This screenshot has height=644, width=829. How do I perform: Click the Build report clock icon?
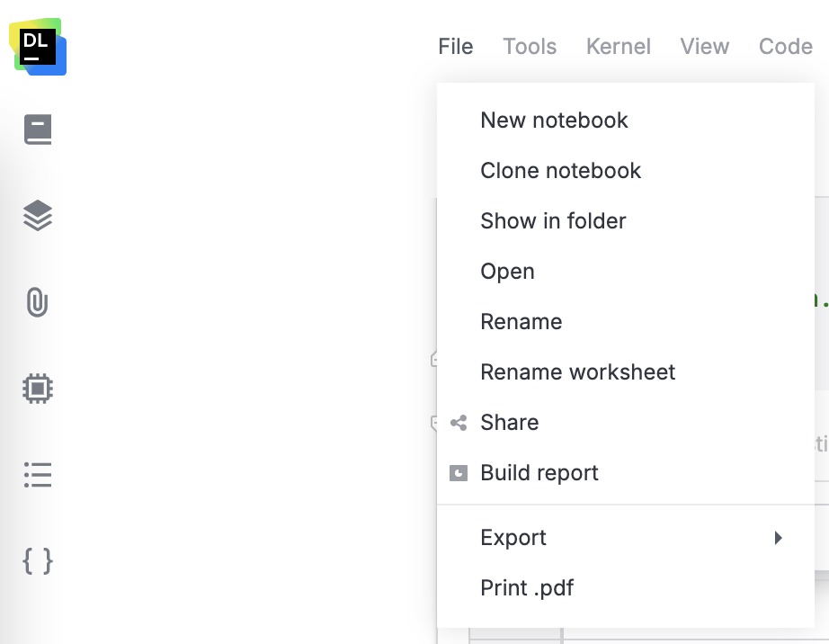point(459,472)
